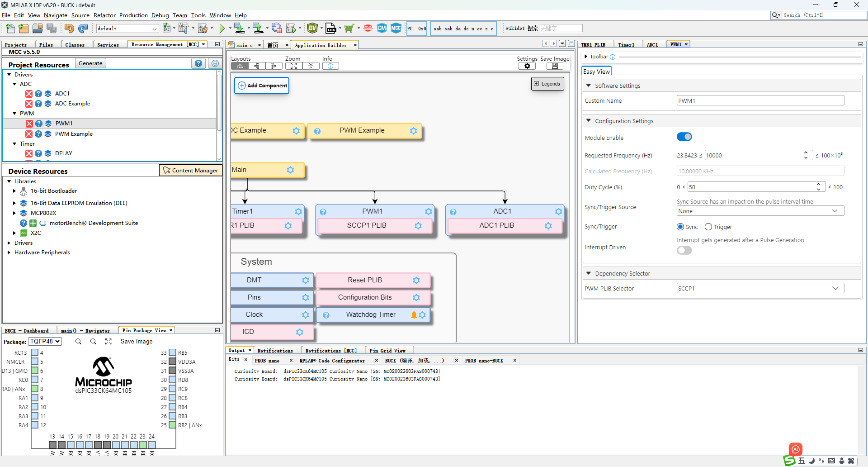Toggle pin 4 RC13 box in package view
Screen dimensions: 868x467
[x=35, y=353]
